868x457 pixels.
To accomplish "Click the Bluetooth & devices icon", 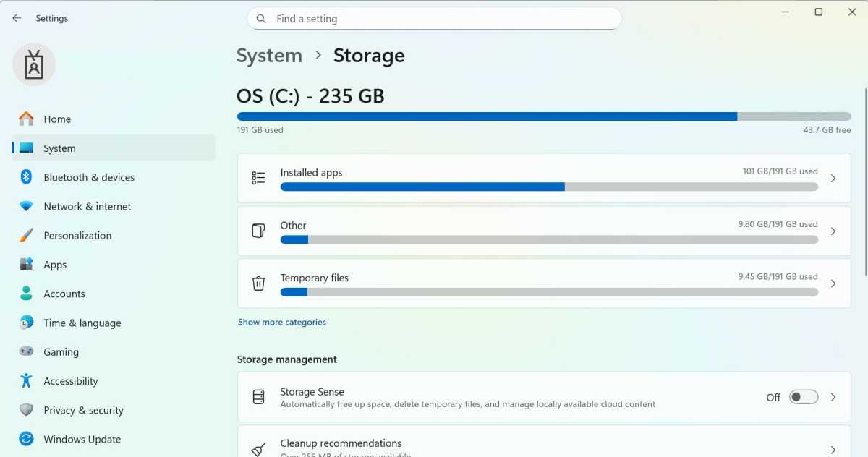I will [x=27, y=177].
